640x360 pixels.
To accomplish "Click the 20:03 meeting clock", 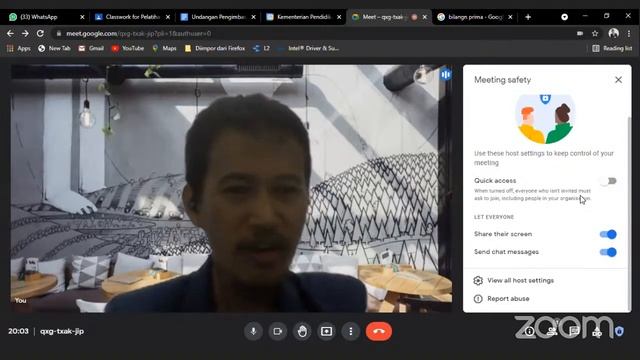I will tap(18, 331).
